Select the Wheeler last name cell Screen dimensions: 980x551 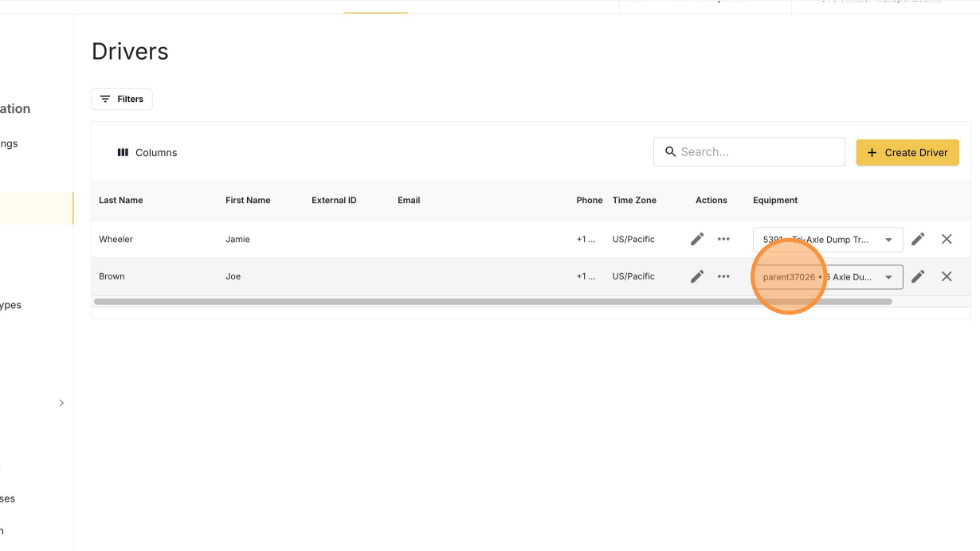(x=116, y=239)
